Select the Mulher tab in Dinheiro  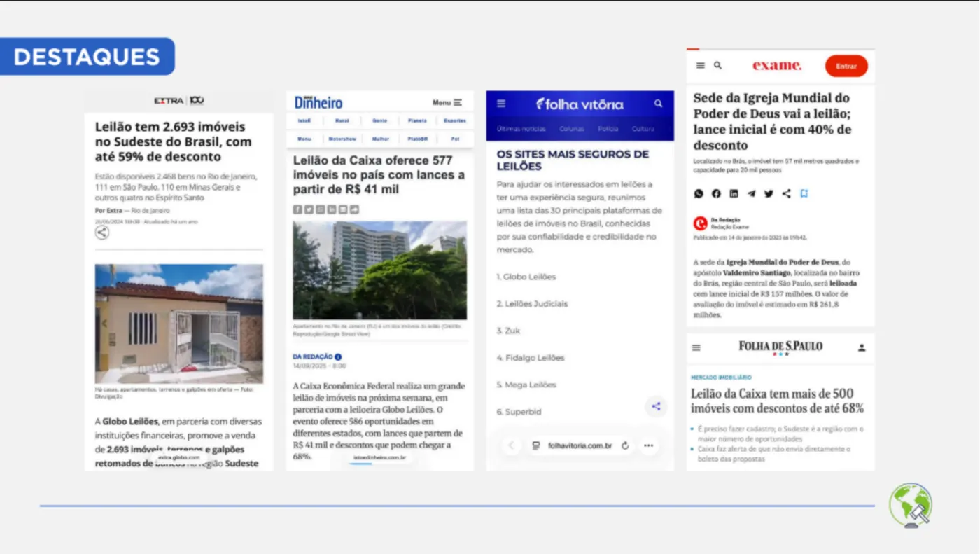click(x=379, y=139)
